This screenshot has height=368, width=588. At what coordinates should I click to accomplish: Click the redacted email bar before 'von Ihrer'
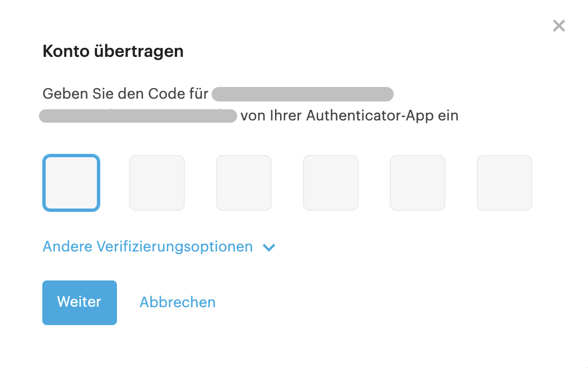tap(138, 115)
